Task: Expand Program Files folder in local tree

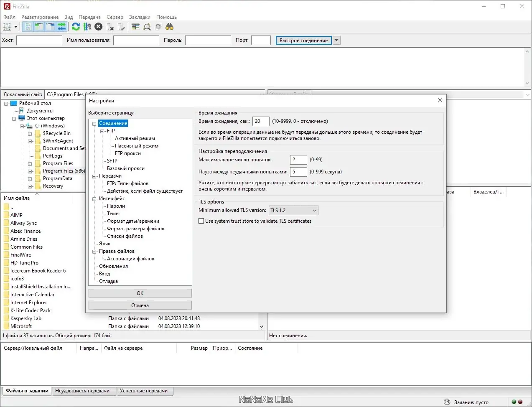Action: 30,164
